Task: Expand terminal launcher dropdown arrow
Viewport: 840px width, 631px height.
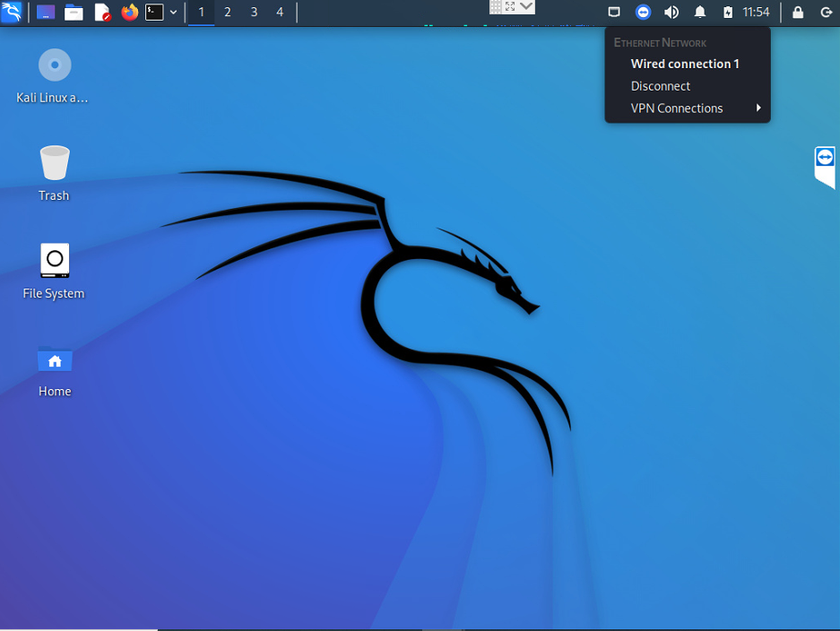Action: 173,12
